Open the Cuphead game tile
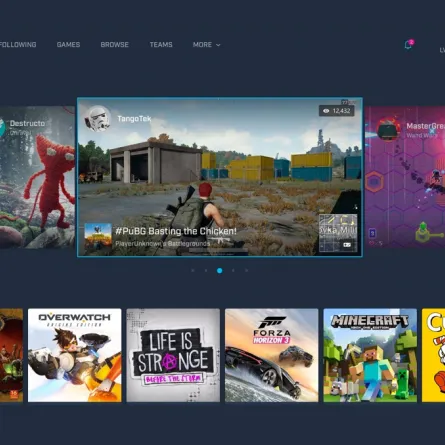Image resolution: width=445 pixels, height=445 pixels. click(x=434, y=355)
